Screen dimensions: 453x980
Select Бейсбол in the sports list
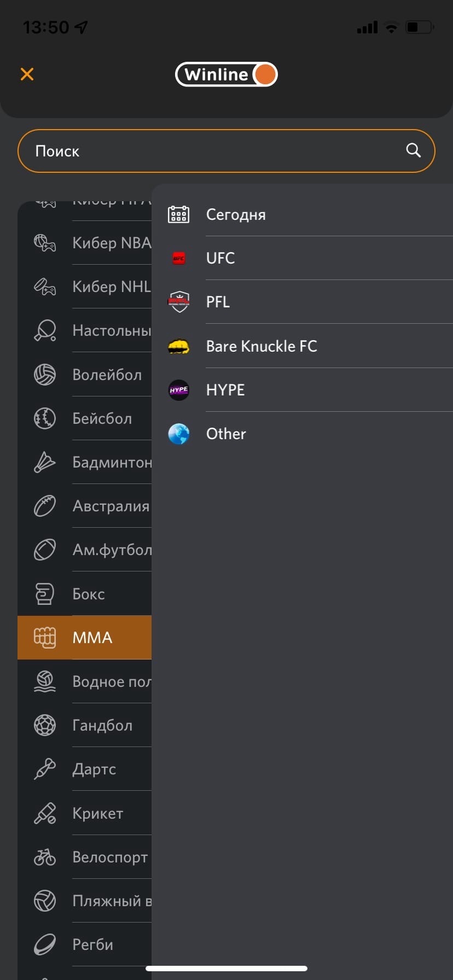85,418
